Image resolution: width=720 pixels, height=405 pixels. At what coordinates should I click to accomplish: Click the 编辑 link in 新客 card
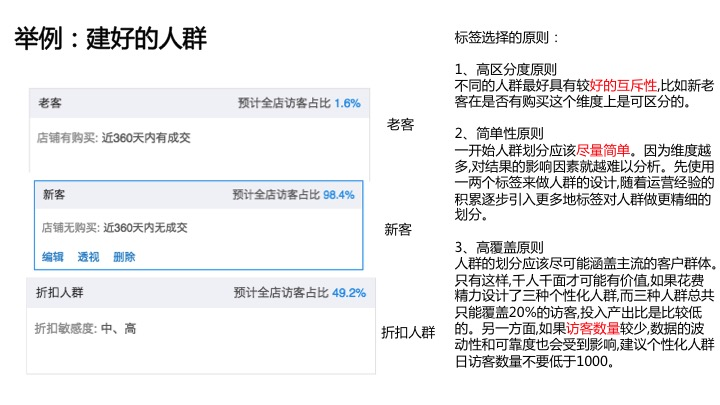53,257
